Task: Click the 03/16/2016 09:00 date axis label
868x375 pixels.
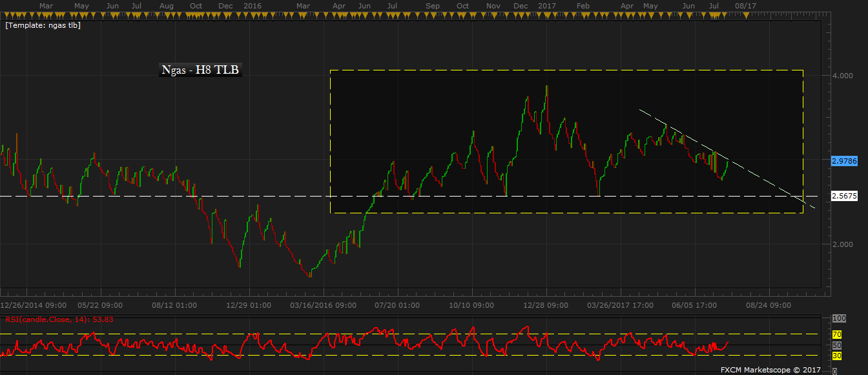Action: pyautogui.click(x=323, y=305)
